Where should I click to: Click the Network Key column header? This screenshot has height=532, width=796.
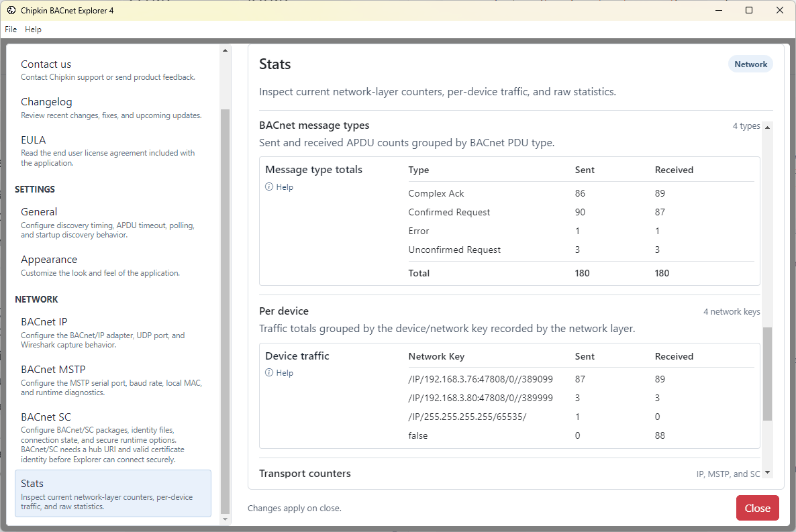[436, 356]
